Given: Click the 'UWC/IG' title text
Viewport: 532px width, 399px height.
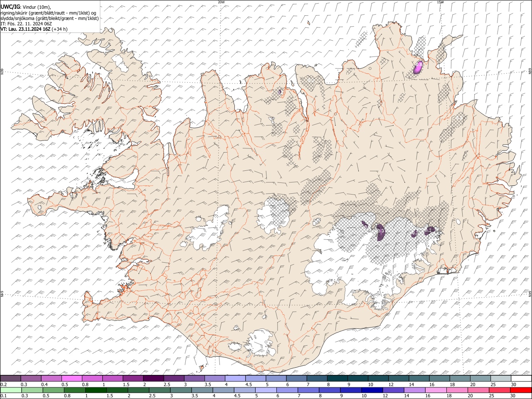Looking at the screenshot, I should [10, 7].
